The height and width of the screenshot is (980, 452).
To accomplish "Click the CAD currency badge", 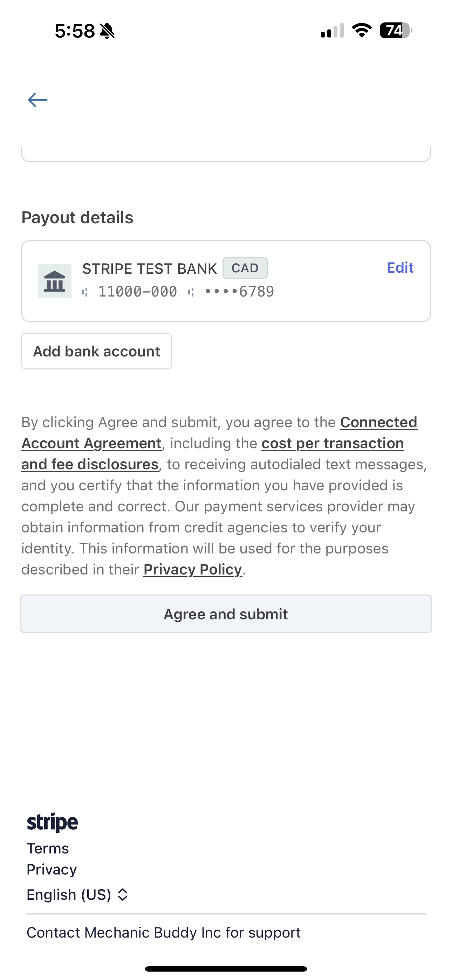I will [x=245, y=268].
